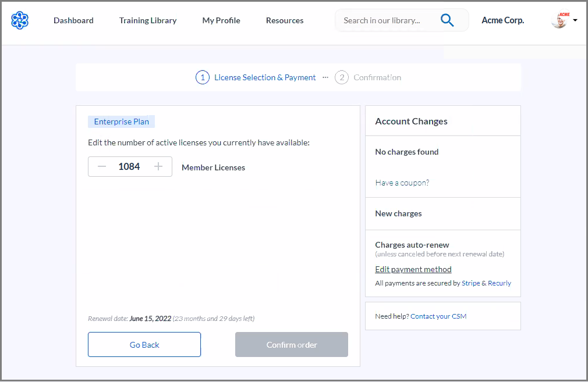
Task: Expand the account dropdown arrow
Action: (x=575, y=20)
